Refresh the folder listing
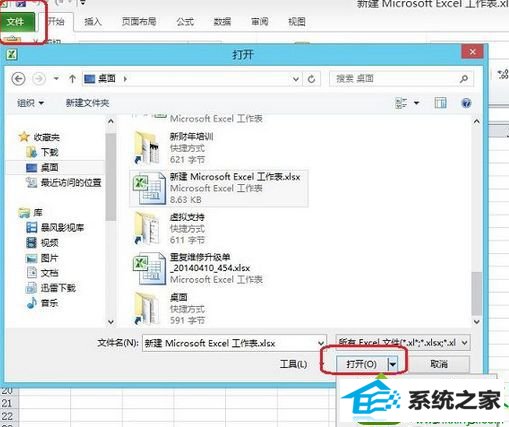The height and width of the screenshot is (427, 509). tap(311, 79)
